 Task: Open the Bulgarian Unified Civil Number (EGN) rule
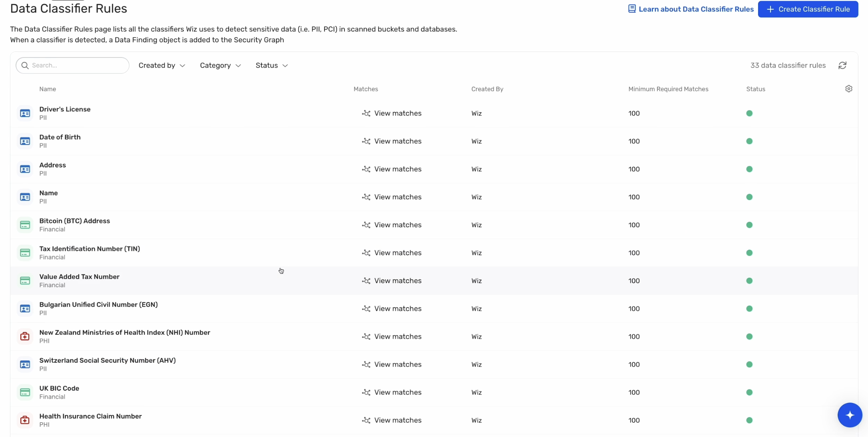coord(98,305)
